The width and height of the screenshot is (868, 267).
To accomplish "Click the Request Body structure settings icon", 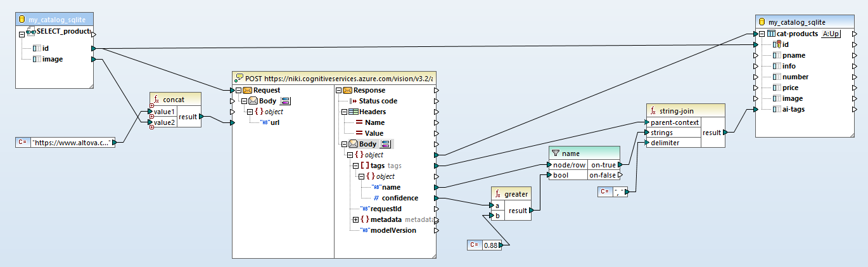I will coord(285,101).
